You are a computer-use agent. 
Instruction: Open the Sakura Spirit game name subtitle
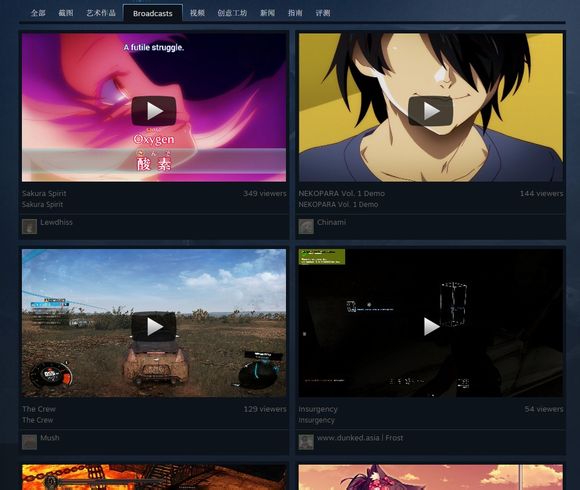[43, 204]
